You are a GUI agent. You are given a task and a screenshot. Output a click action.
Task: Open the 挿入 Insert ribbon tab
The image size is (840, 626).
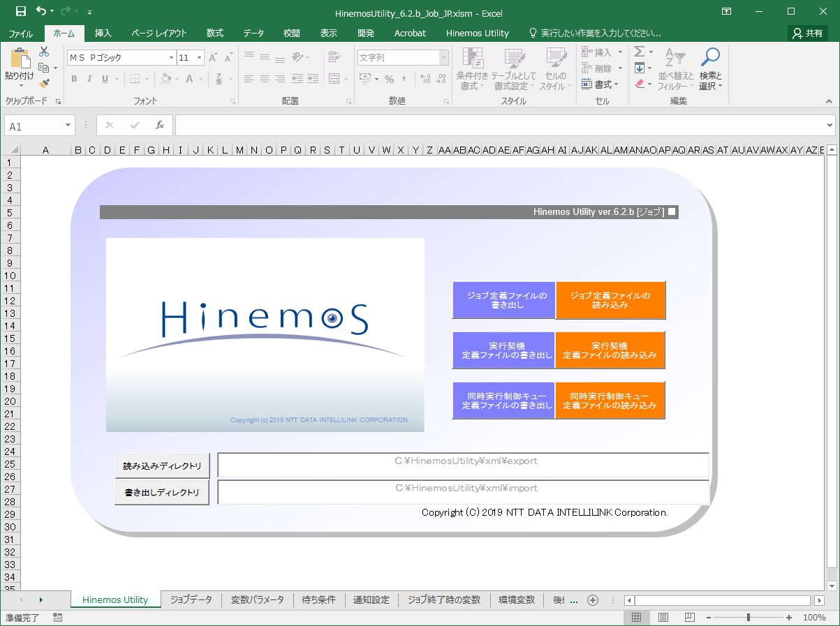tap(103, 33)
